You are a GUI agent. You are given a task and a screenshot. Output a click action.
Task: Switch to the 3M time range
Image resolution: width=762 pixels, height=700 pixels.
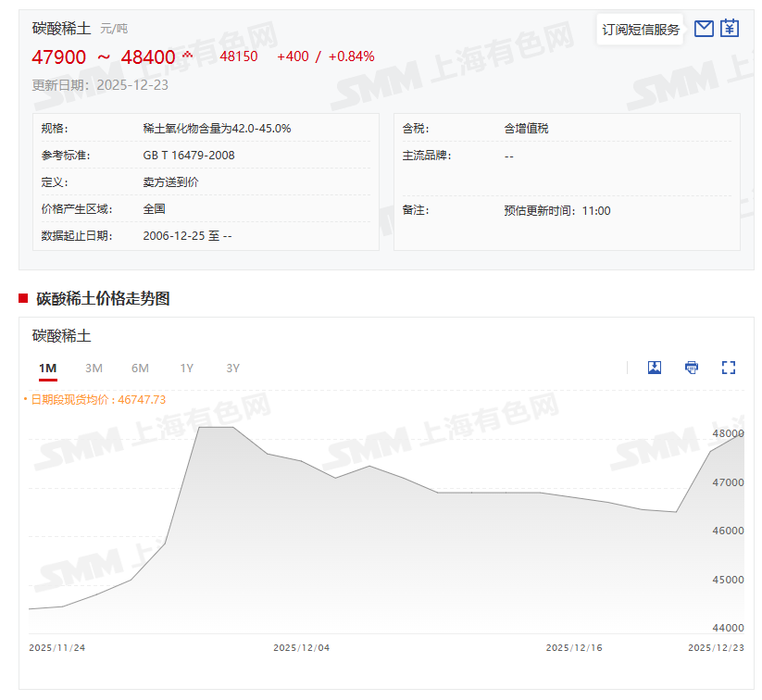pos(94,369)
